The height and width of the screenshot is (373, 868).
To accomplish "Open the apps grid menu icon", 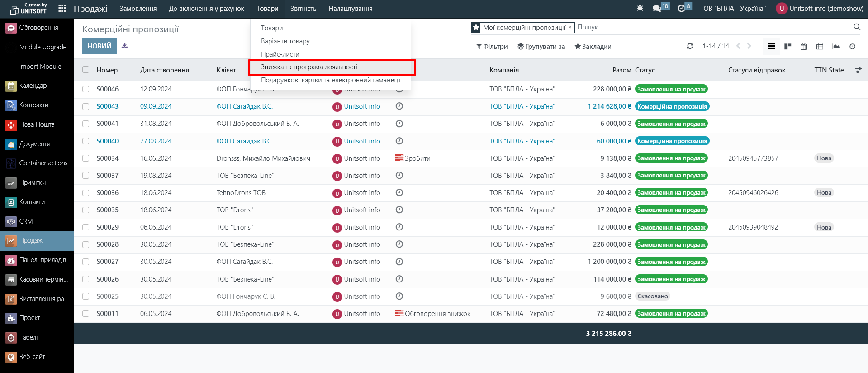I will click(62, 9).
